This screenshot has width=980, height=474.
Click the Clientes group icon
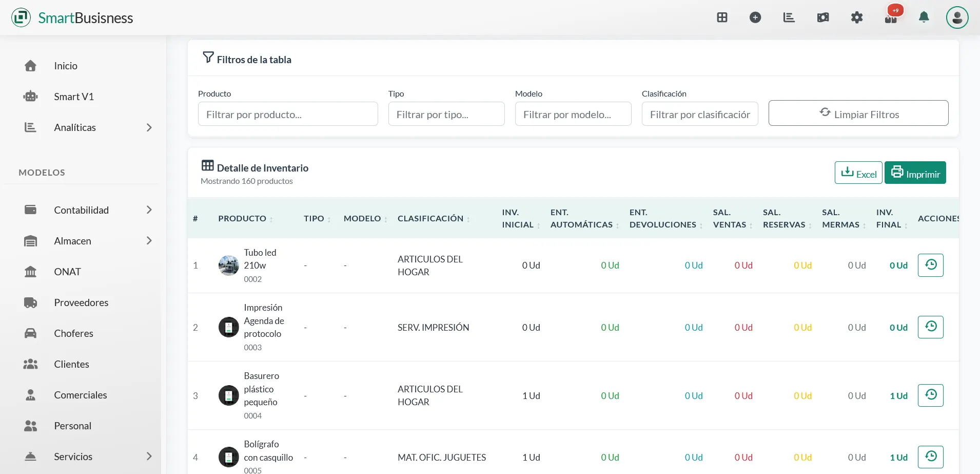tap(30, 364)
